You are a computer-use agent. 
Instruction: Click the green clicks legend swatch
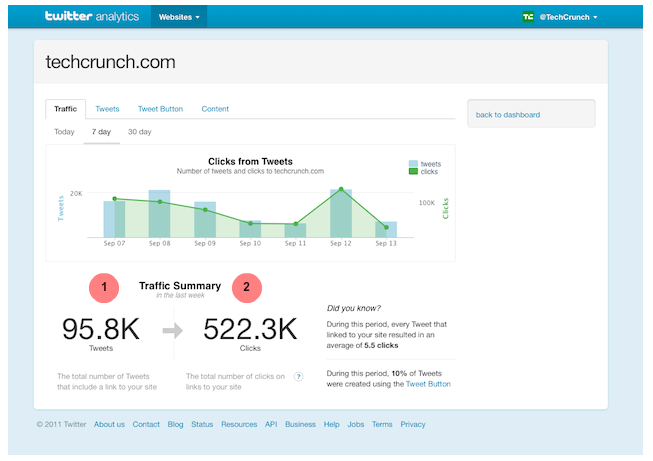tap(413, 172)
